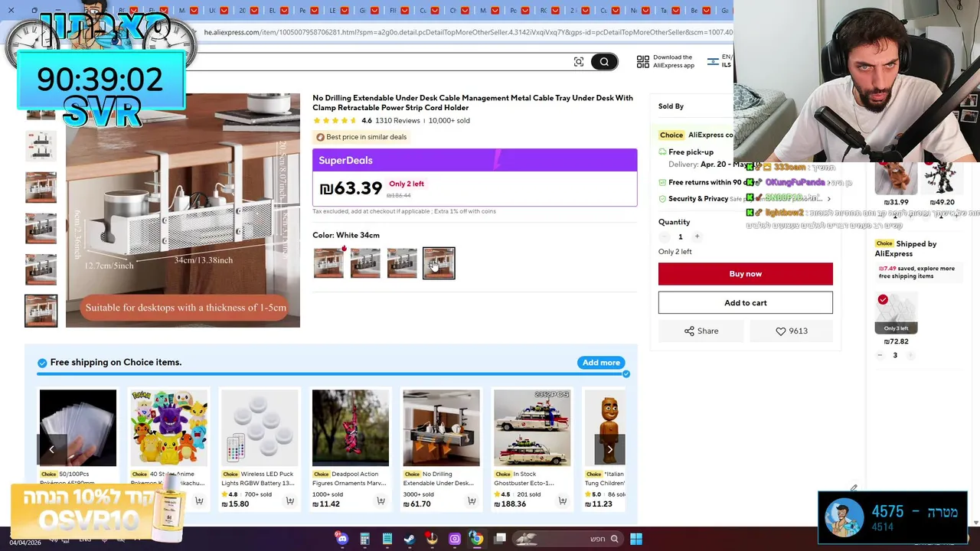Open the Deadpool Action Figures product image
Image resolution: width=980 pixels, height=551 pixels.
point(351,428)
